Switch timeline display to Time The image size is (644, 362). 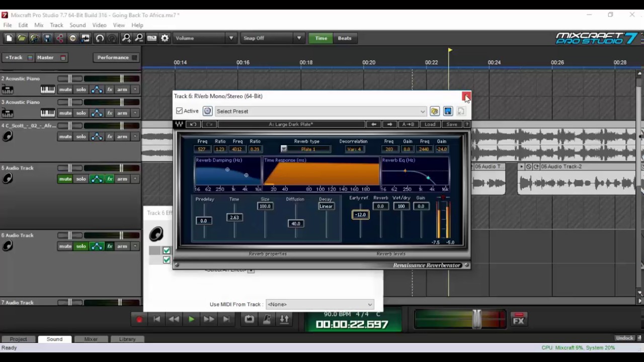[321, 38]
